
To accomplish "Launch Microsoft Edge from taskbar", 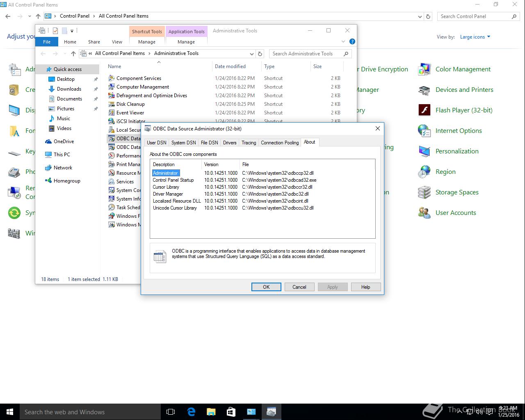I will 191,412.
